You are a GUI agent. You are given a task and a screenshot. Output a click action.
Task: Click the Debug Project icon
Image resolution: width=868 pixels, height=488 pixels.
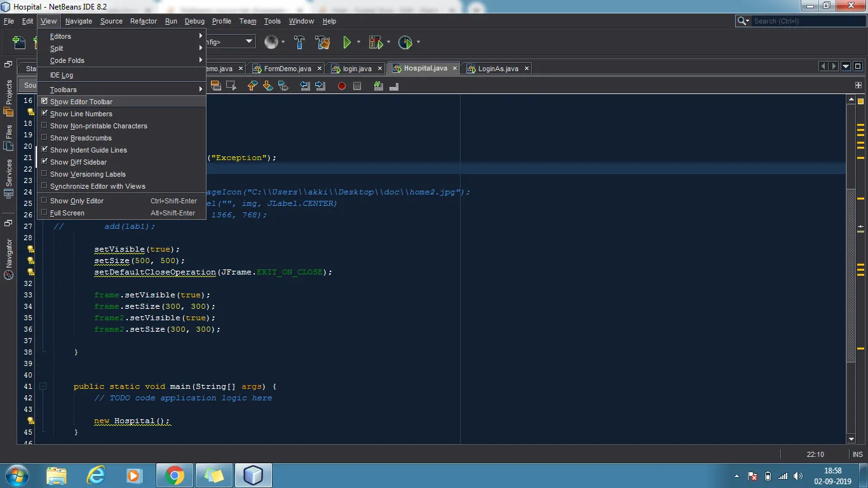[x=376, y=43]
